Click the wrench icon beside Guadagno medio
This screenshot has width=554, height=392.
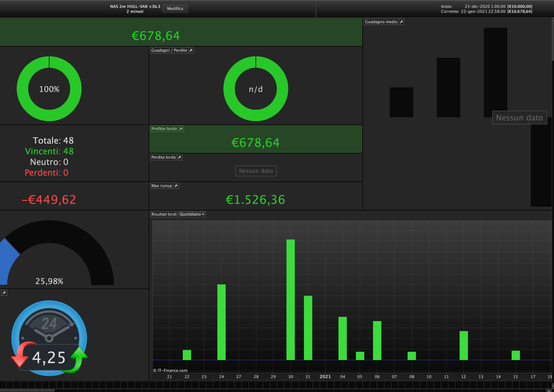point(401,22)
